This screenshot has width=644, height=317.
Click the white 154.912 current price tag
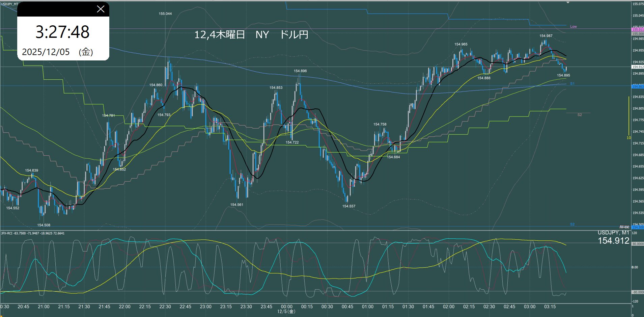pyautogui.click(x=637, y=67)
